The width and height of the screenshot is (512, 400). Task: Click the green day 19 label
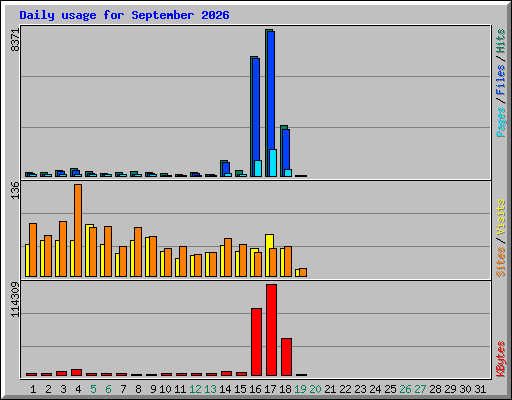(x=300, y=389)
